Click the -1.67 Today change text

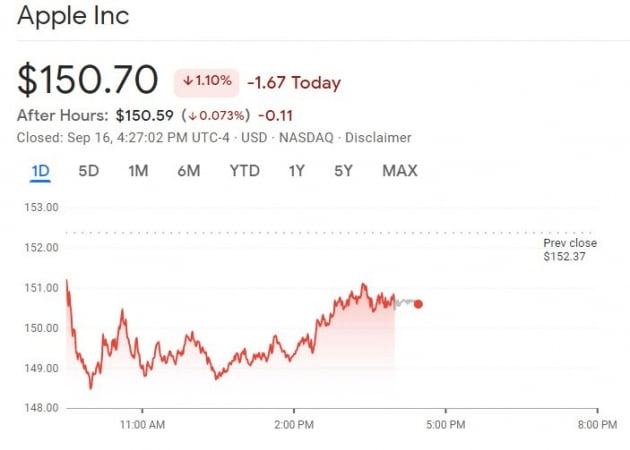pyautogui.click(x=294, y=83)
